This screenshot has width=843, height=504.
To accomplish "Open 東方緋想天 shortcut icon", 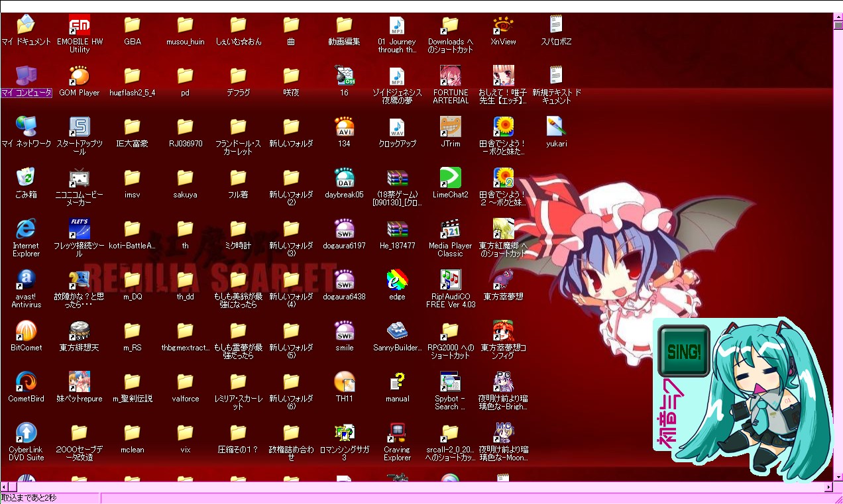I will tap(80, 331).
